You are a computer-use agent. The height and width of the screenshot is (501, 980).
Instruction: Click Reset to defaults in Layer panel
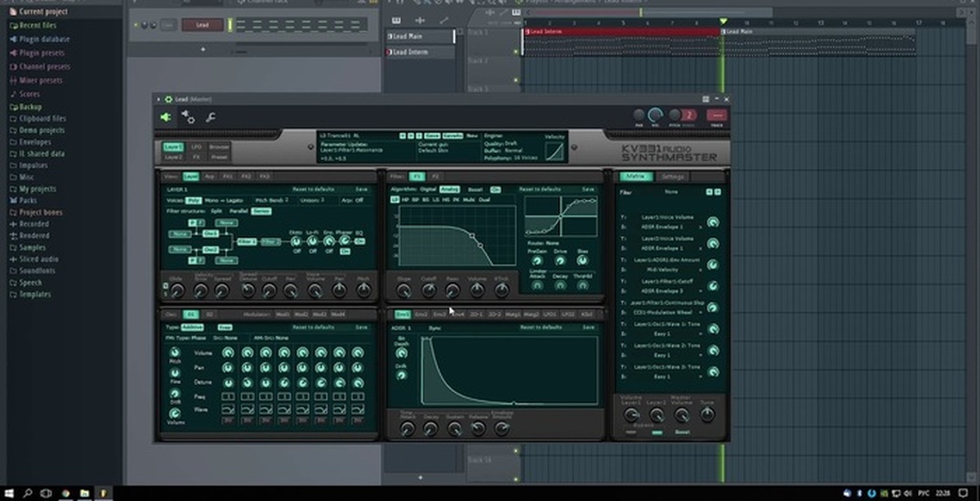pos(314,189)
